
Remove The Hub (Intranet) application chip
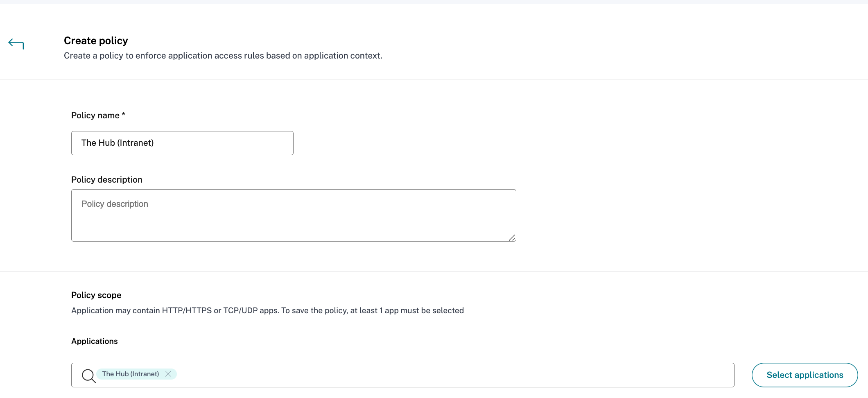(168, 374)
